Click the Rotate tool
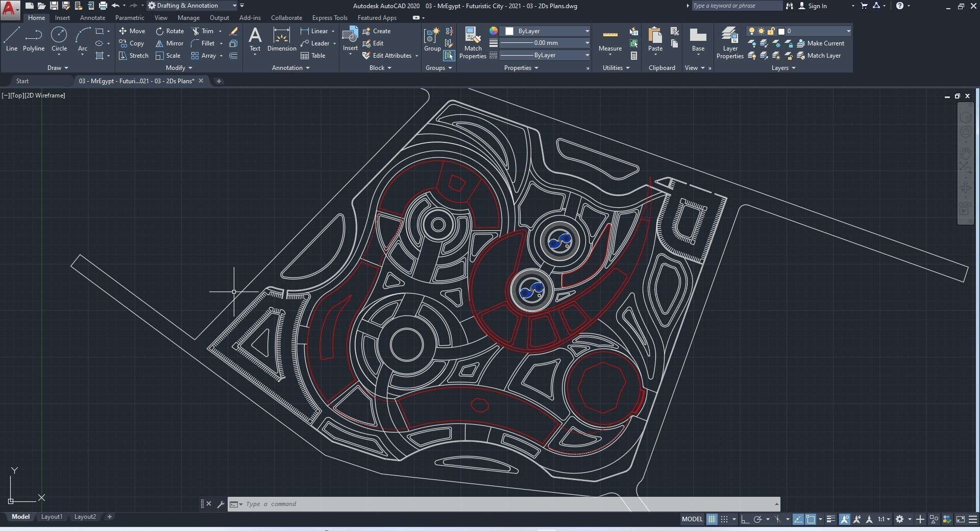Viewport: 980px width, 531px height. (170, 31)
